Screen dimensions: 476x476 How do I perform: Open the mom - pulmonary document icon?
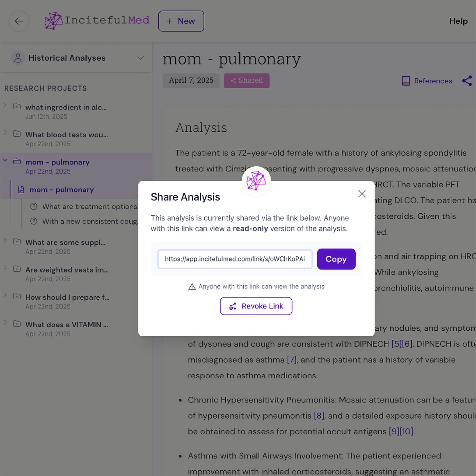pos(20,189)
